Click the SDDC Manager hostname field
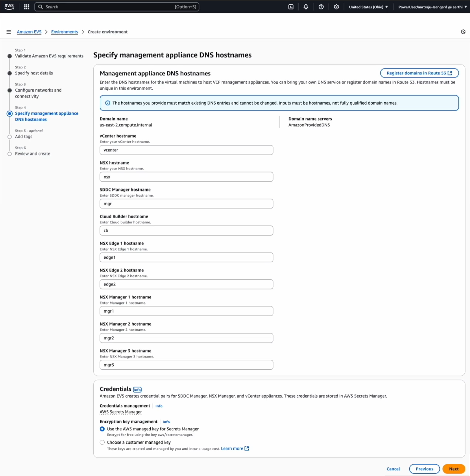 coord(186,204)
